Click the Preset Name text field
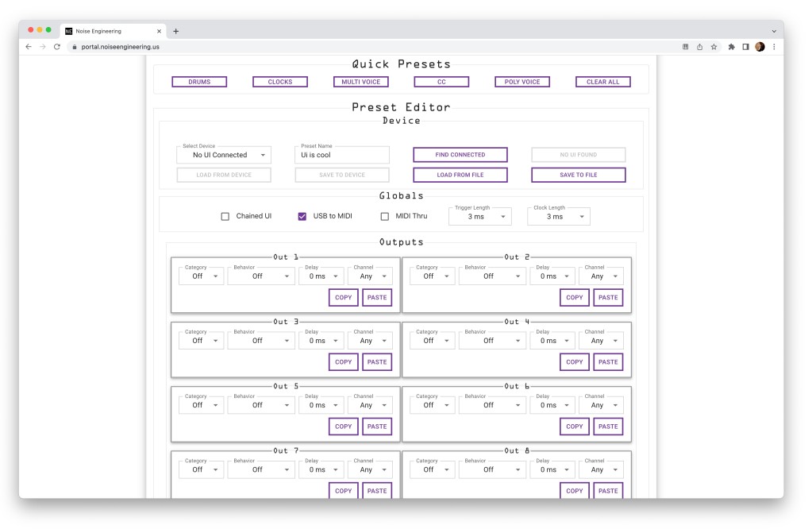812x529 pixels. tap(342, 155)
